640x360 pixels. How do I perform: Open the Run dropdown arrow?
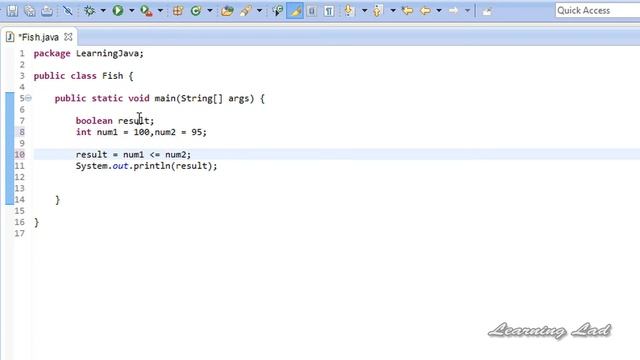[x=131, y=11]
